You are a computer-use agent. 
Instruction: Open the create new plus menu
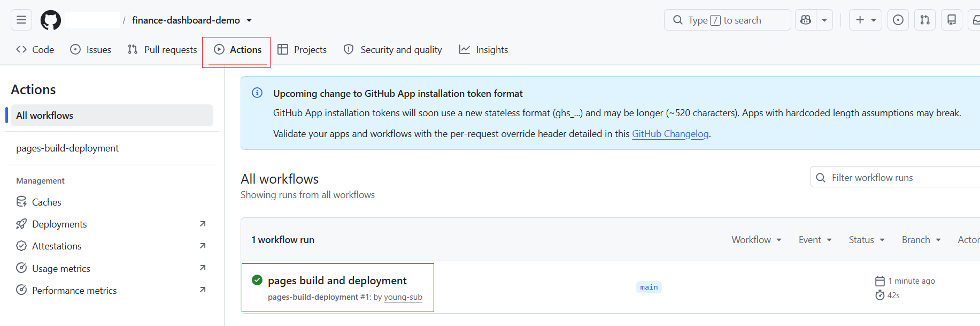[x=865, y=20]
